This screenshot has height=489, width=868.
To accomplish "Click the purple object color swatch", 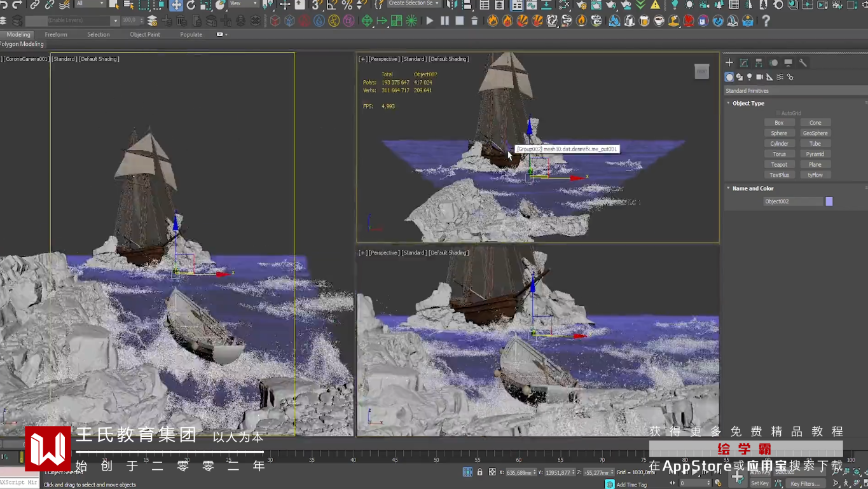I will click(829, 202).
